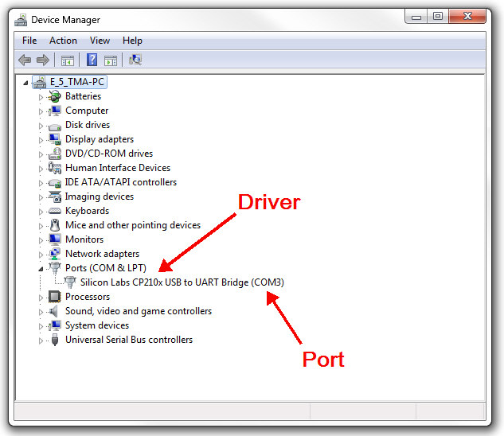Click the Sound speaker category icon
This screenshot has height=436, width=504.
[x=53, y=311]
